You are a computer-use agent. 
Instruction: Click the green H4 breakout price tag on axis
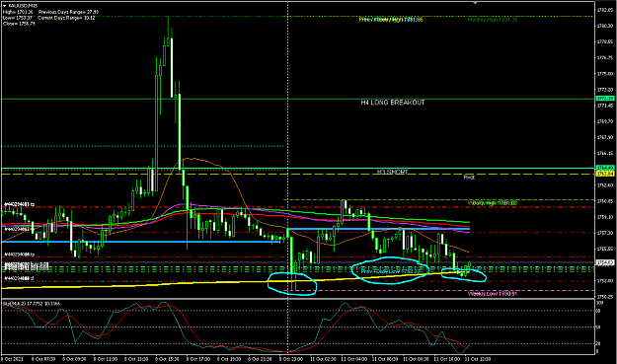605,99
